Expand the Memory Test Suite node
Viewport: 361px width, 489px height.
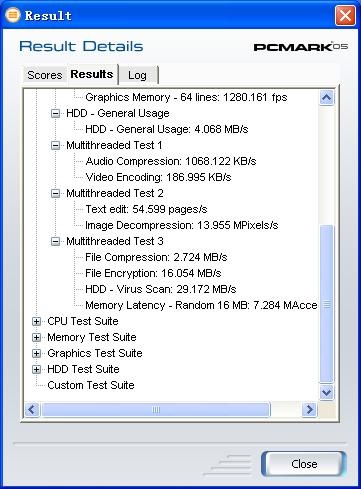(36, 337)
